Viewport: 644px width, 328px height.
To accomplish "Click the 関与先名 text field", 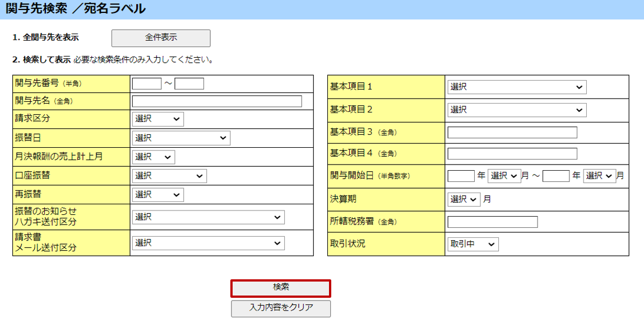I will pyautogui.click(x=216, y=101).
